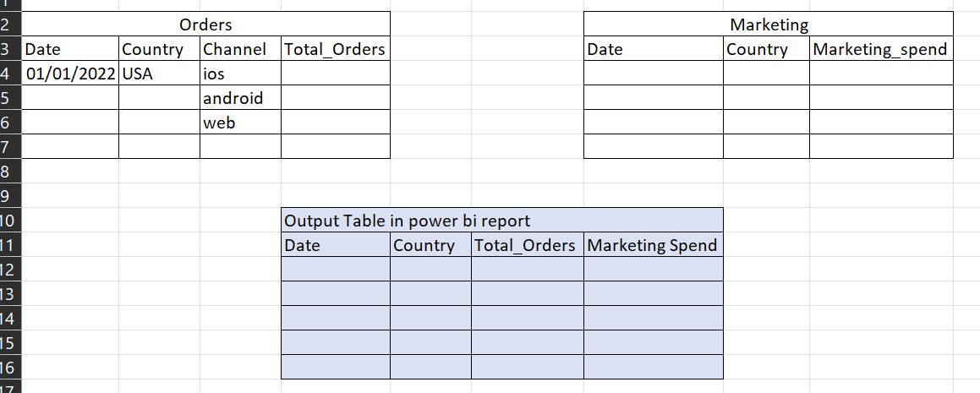Select the Country header in the Output Table

[430, 244]
